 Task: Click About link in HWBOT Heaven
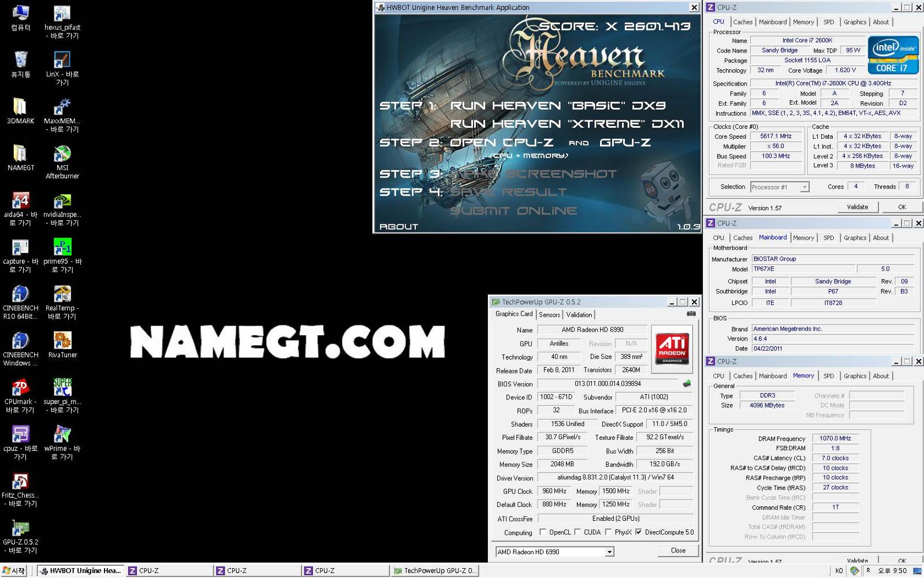pyautogui.click(x=398, y=227)
